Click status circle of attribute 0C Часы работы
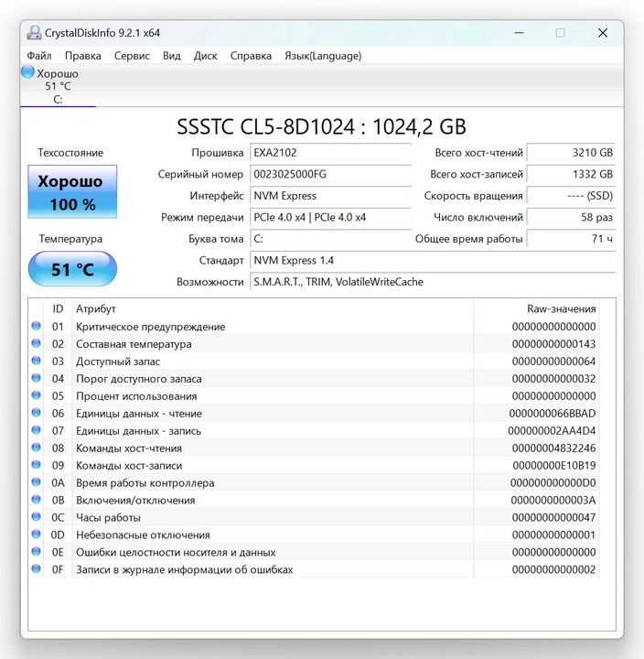This screenshot has height=659, width=644. pyautogui.click(x=36, y=517)
